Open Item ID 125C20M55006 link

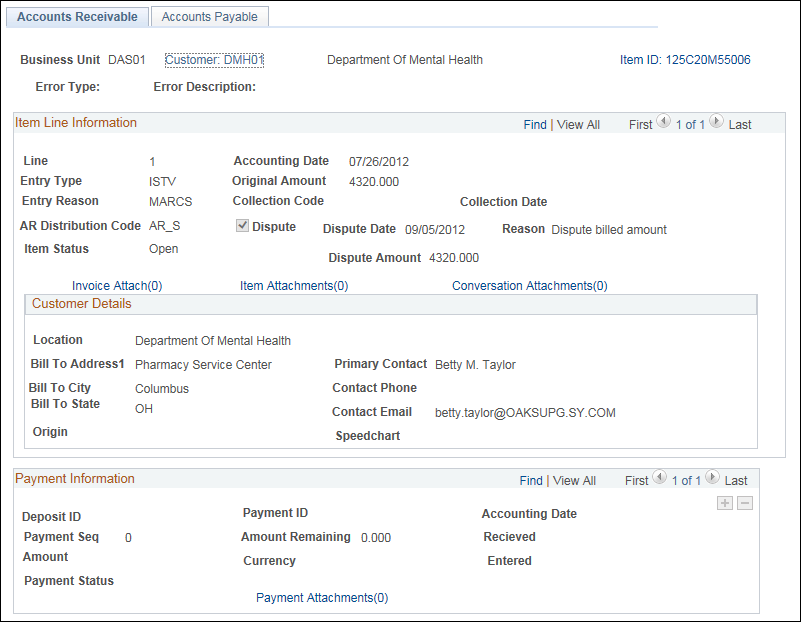(x=685, y=60)
